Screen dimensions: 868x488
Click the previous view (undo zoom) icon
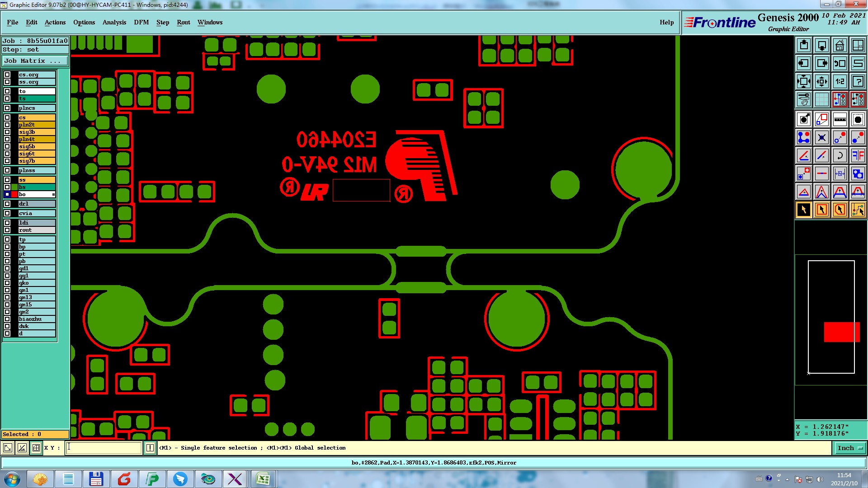click(840, 63)
